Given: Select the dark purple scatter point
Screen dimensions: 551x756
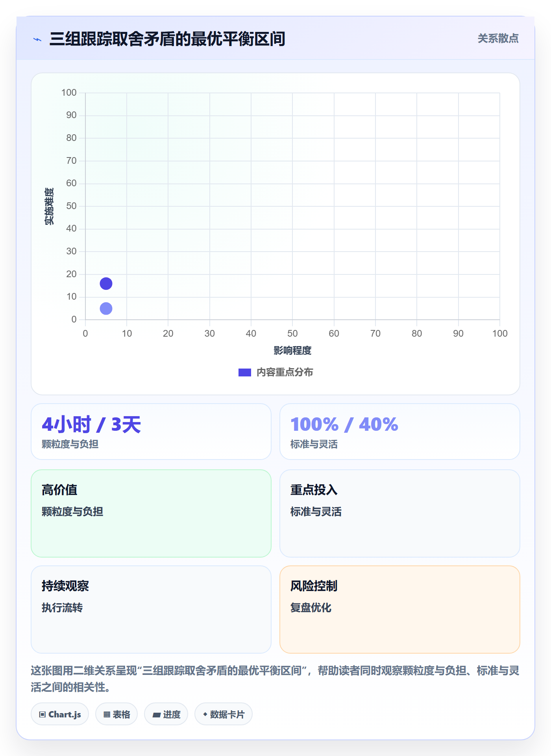Looking at the screenshot, I should (106, 283).
